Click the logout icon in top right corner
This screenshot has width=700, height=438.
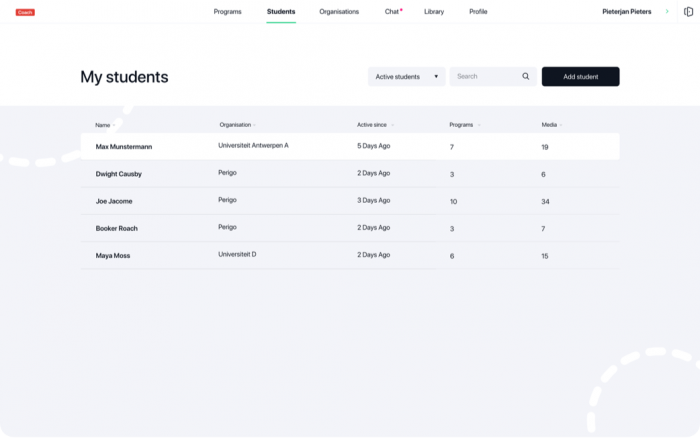tap(688, 12)
